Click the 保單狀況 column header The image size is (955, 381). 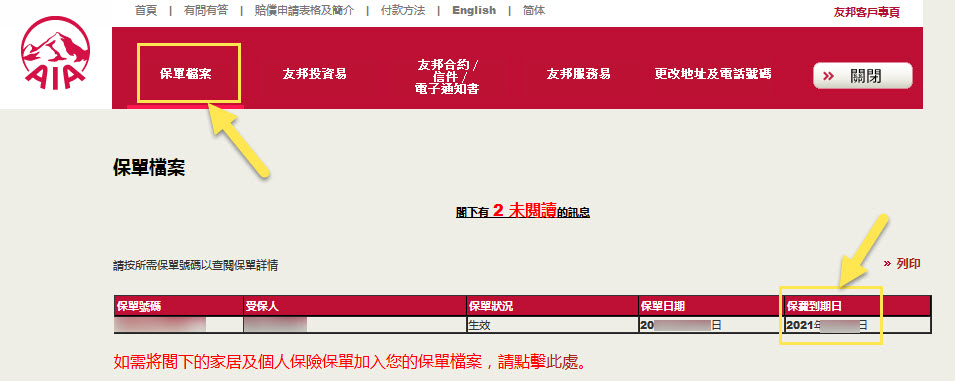point(552,306)
